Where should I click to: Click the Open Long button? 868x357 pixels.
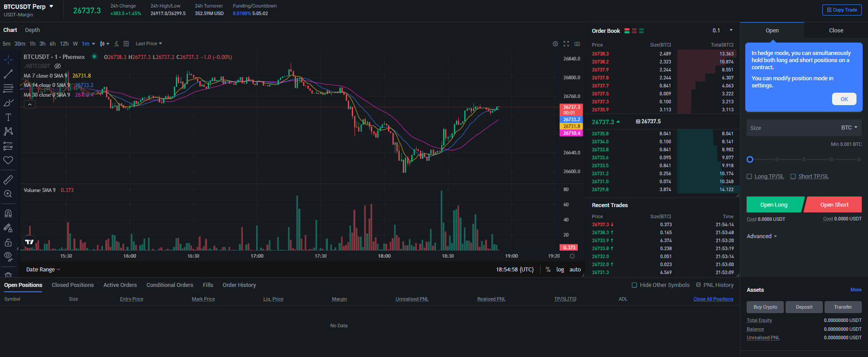pos(775,204)
